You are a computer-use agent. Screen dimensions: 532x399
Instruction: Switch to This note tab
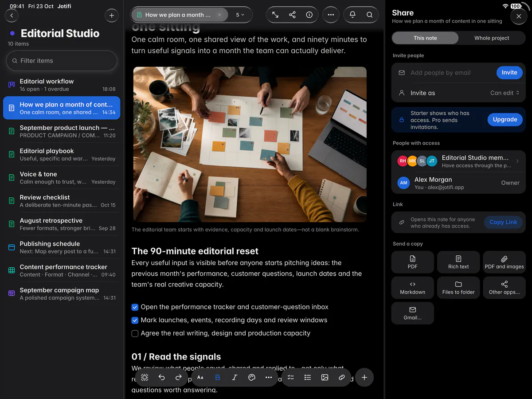click(425, 38)
